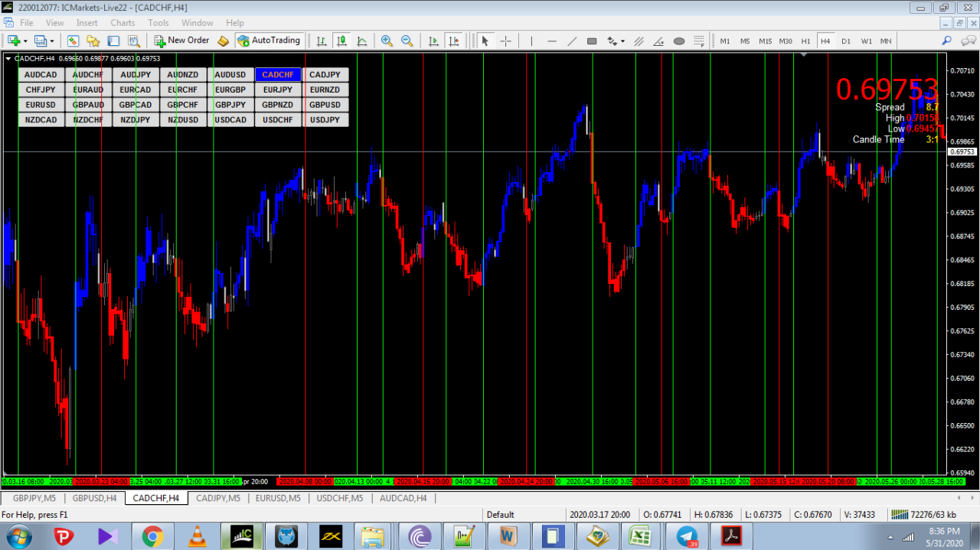Switch to M1 timeframe
Image resolution: width=980 pixels, height=550 pixels.
pos(724,41)
